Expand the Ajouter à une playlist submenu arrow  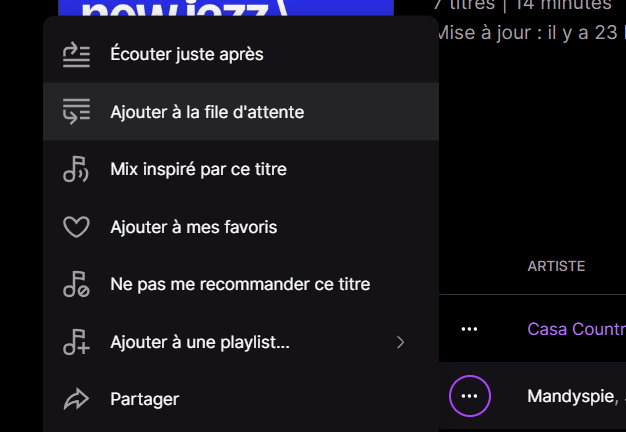click(x=400, y=342)
